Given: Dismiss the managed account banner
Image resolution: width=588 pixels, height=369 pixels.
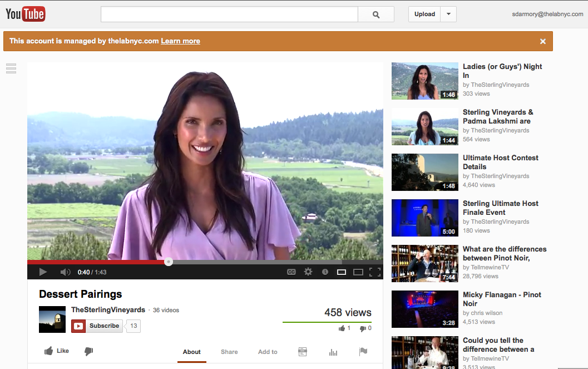Looking at the screenshot, I should pos(542,41).
